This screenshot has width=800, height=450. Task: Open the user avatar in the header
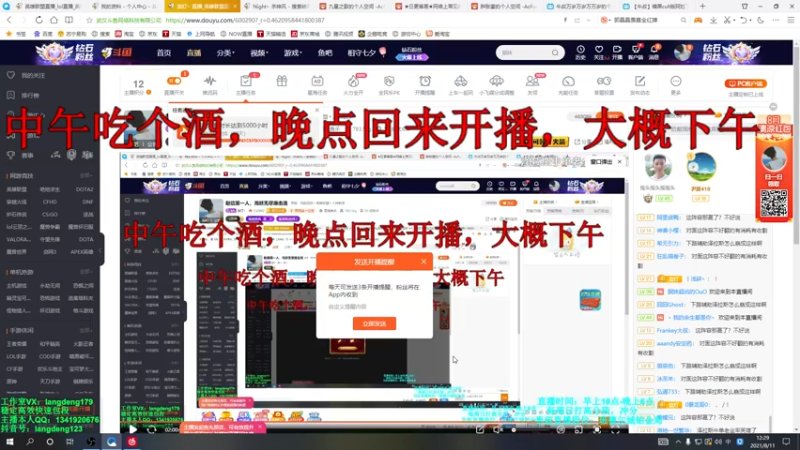click(682, 52)
